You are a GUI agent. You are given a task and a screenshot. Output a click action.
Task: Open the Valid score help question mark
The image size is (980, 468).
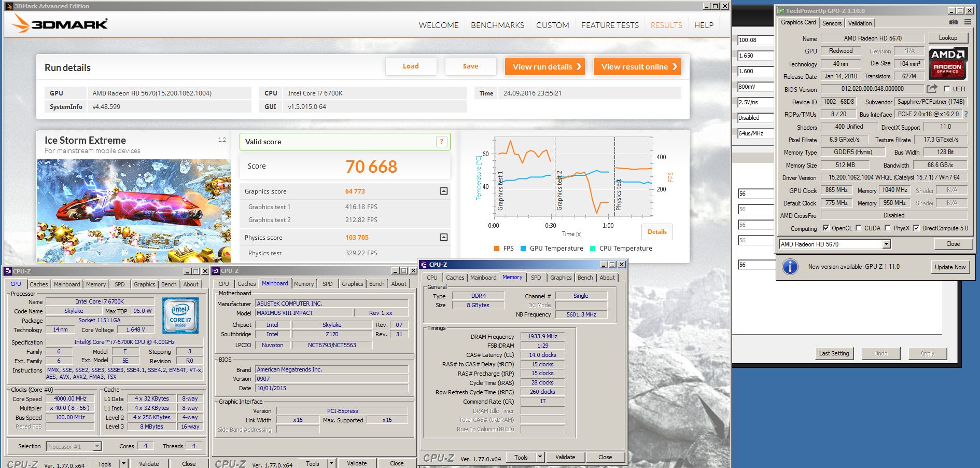(x=442, y=142)
